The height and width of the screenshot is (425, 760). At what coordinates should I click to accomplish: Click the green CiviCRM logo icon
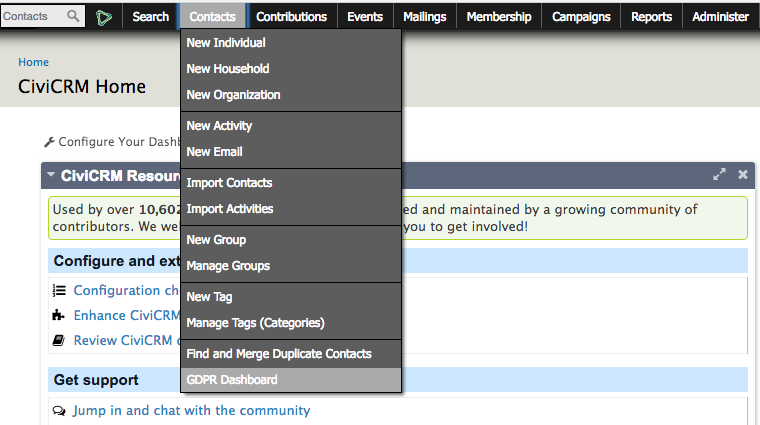(x=103, y=17)
